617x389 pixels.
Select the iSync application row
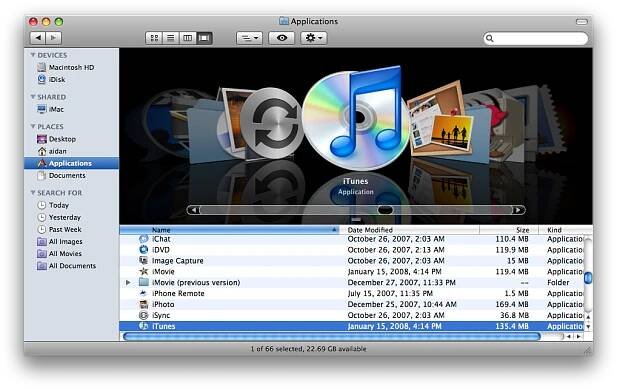(x=351, y=315)
